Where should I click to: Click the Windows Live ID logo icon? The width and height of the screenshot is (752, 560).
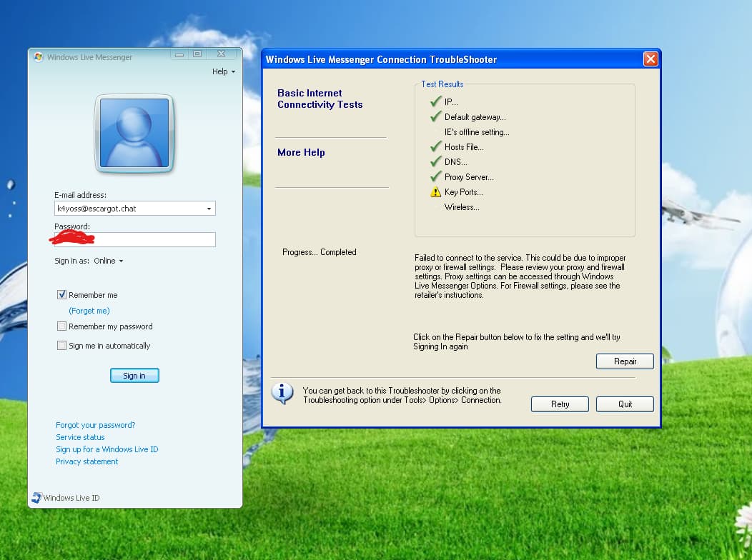tap(36, 498)
